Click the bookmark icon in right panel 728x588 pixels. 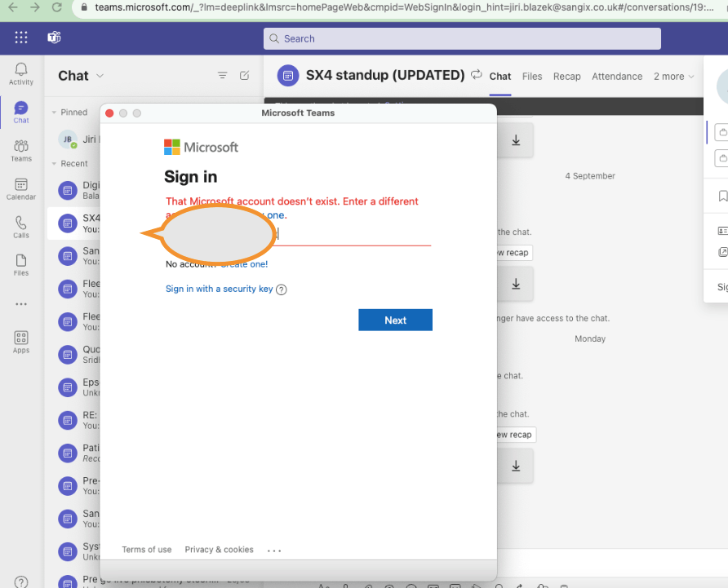pyautogui.click(x=722, y=196)
